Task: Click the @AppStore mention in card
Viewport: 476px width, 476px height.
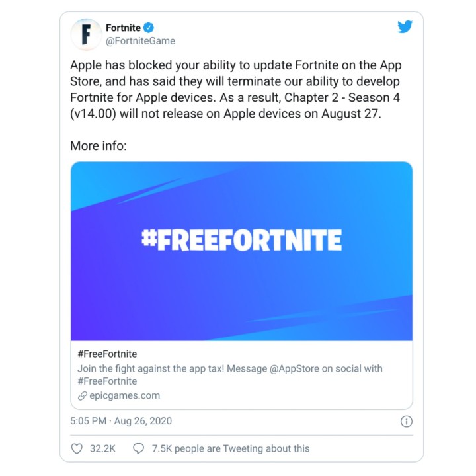Action: 294,368
